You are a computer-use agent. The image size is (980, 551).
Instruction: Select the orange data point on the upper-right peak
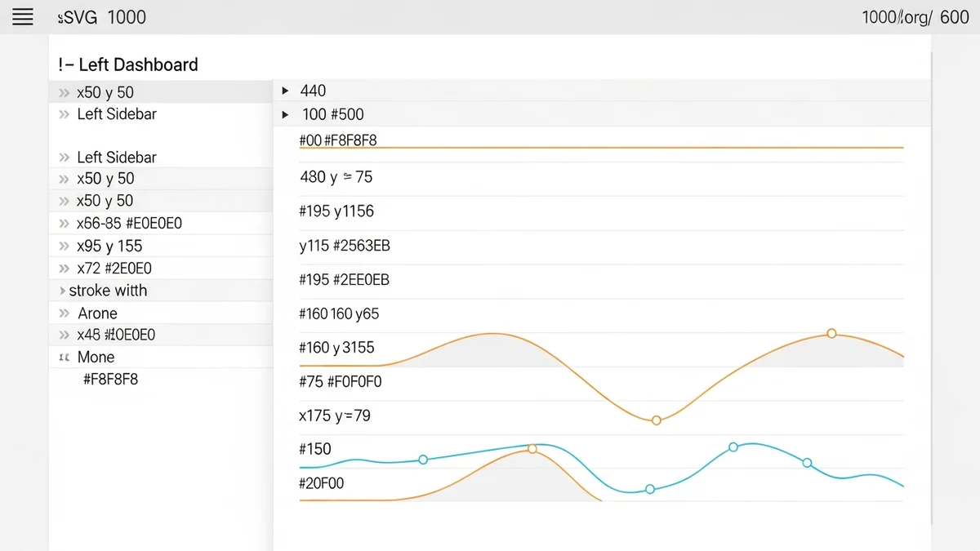point(831,333)
